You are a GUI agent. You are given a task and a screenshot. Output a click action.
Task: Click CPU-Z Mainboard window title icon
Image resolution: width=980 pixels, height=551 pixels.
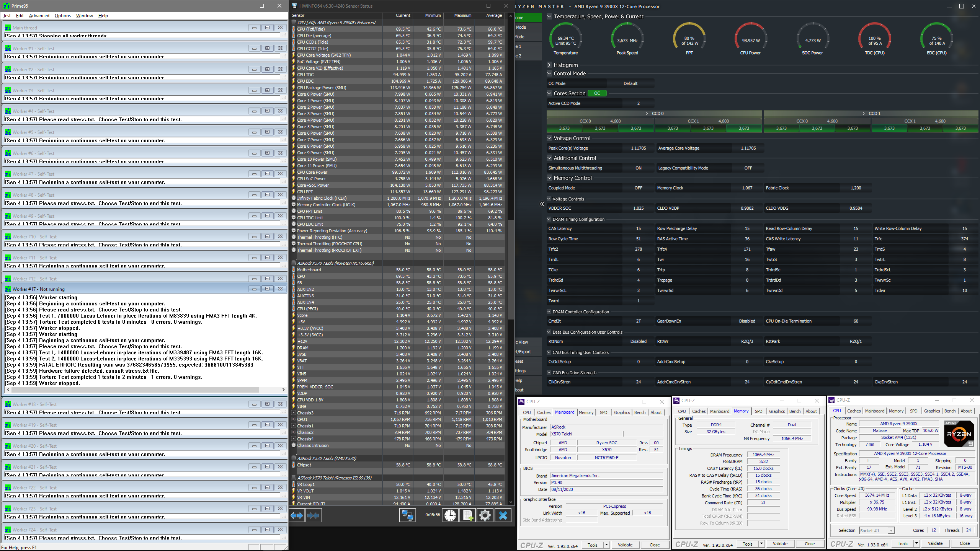[521, 401]
